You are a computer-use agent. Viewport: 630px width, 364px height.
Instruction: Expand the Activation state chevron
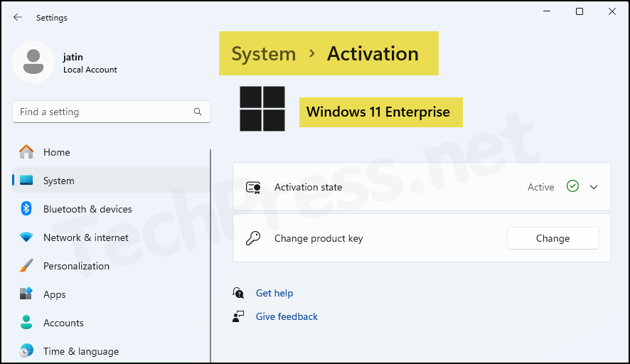(x=594, y=187)
